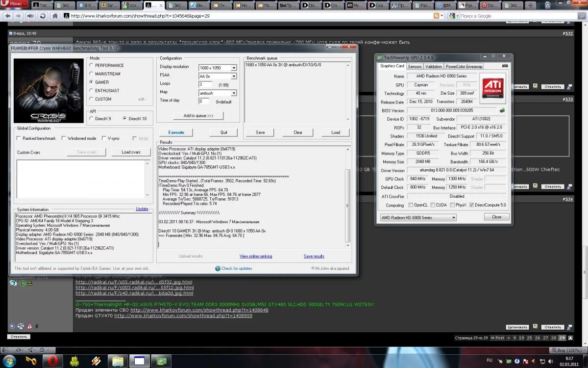The width and height of the screenshot is (588, 368).
Task: Enable the V-sync checkbox
Action: pos(104,138)
